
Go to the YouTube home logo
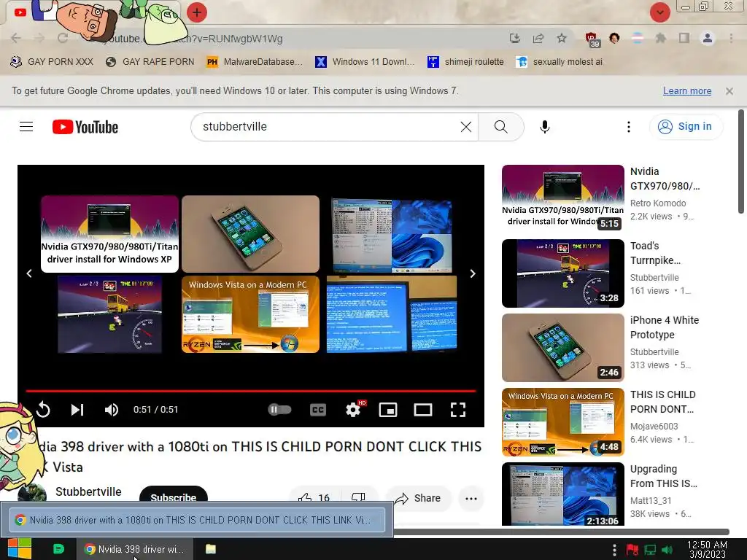(85, 127)
